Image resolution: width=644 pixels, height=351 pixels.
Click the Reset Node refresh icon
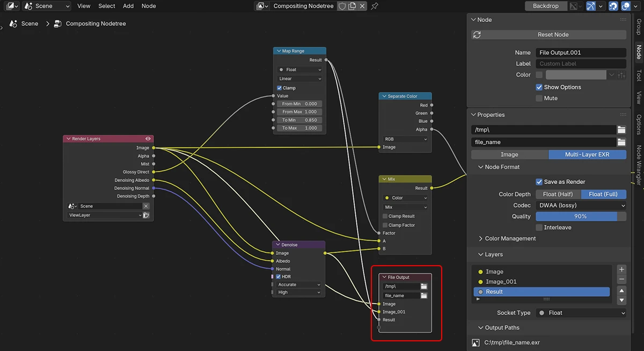(477, 34)
